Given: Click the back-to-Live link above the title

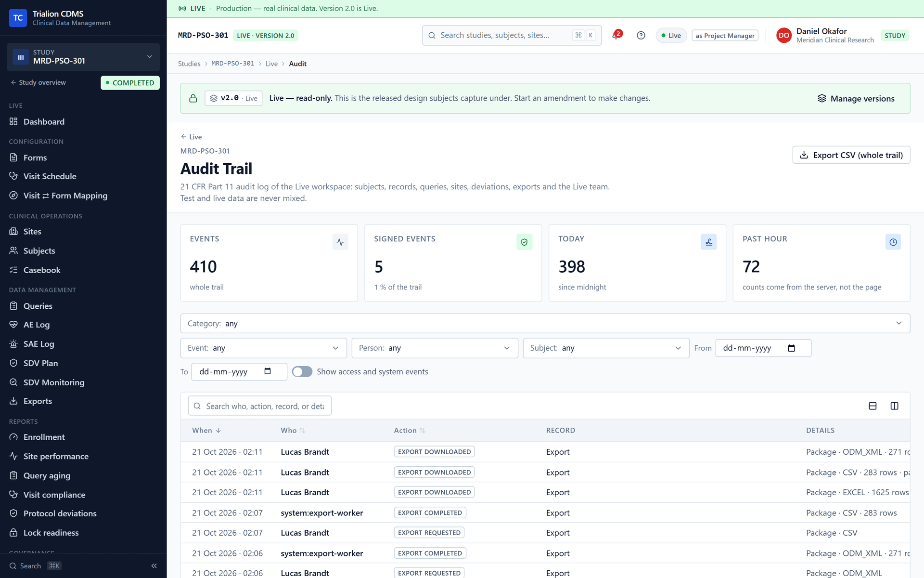Looking at the screenshot, I should 191,137.
